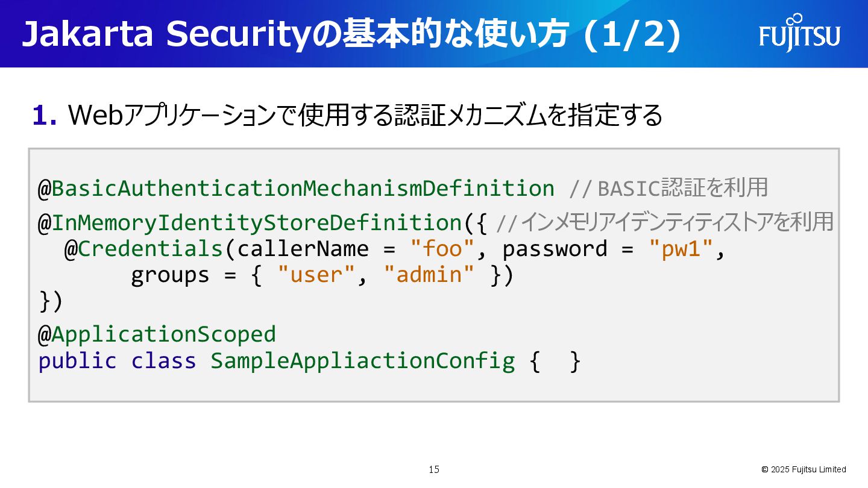Click the closing brace and parenthesis line
868x488 pixels.
(x=51, y=301)
